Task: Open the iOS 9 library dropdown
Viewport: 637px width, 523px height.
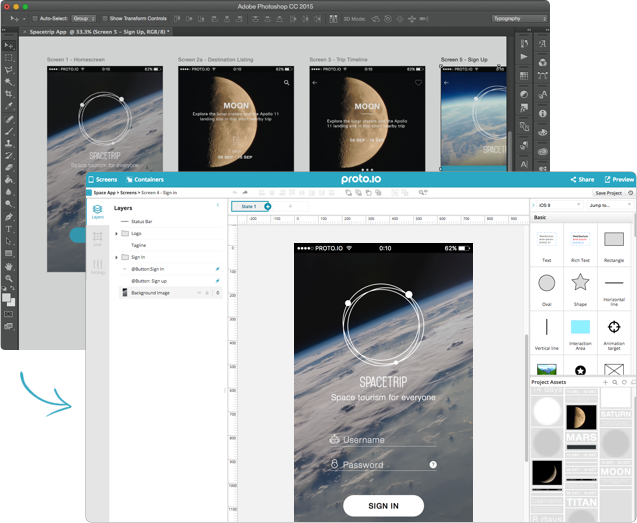Action: [x=558, y=204]
